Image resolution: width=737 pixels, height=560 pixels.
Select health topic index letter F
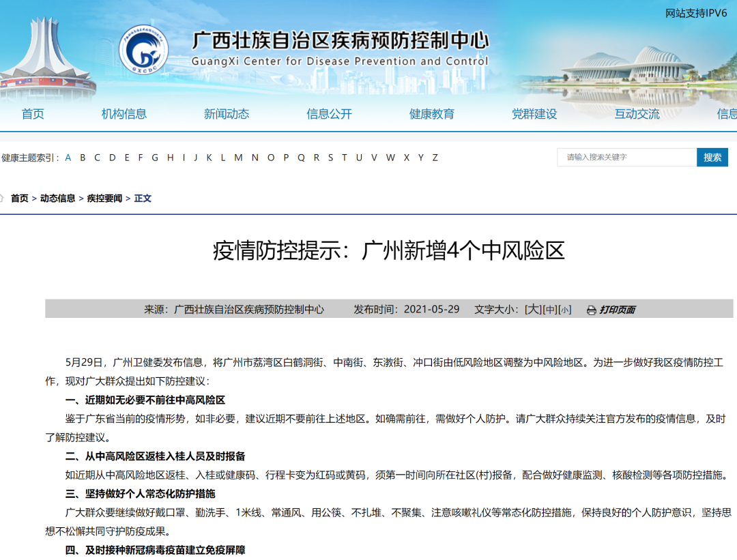point(141,158)
